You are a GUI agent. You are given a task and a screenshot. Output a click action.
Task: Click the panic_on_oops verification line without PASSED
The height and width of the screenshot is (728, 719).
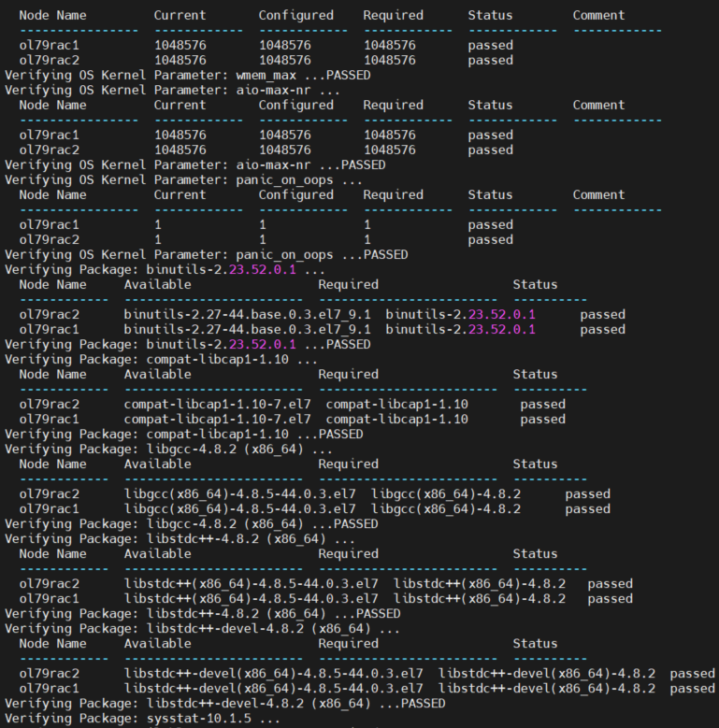[184, 180]
